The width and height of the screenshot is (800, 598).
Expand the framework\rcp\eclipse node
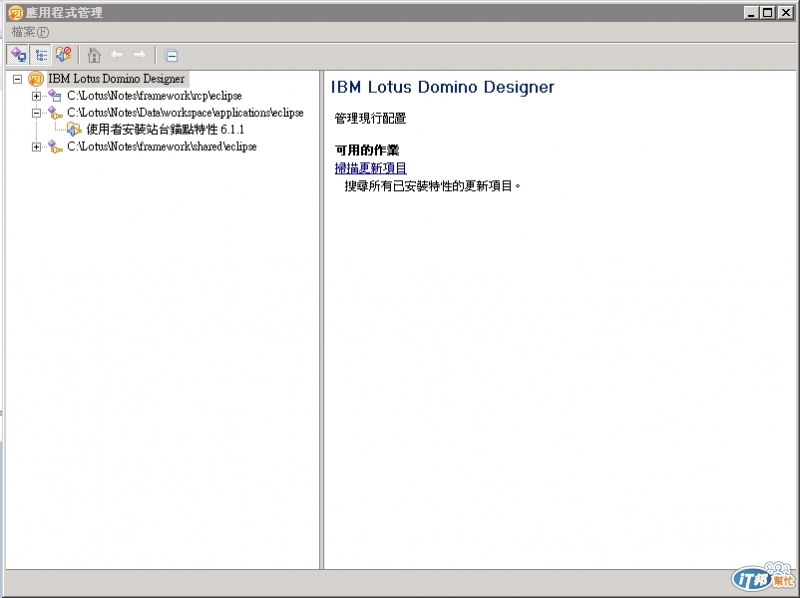[x=36, y=96]
